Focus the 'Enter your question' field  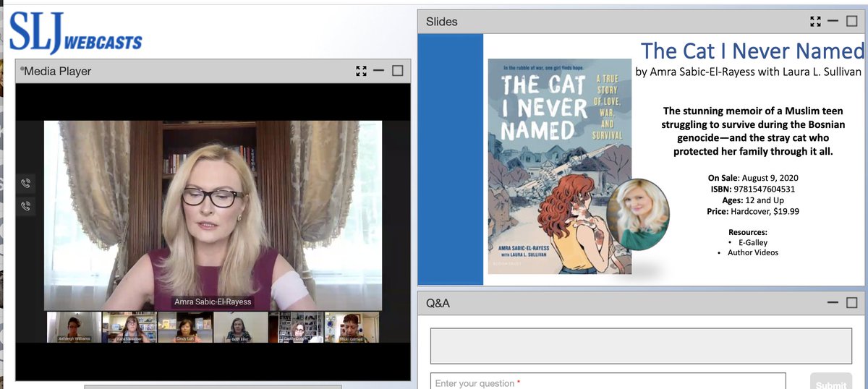pos(608,382)
